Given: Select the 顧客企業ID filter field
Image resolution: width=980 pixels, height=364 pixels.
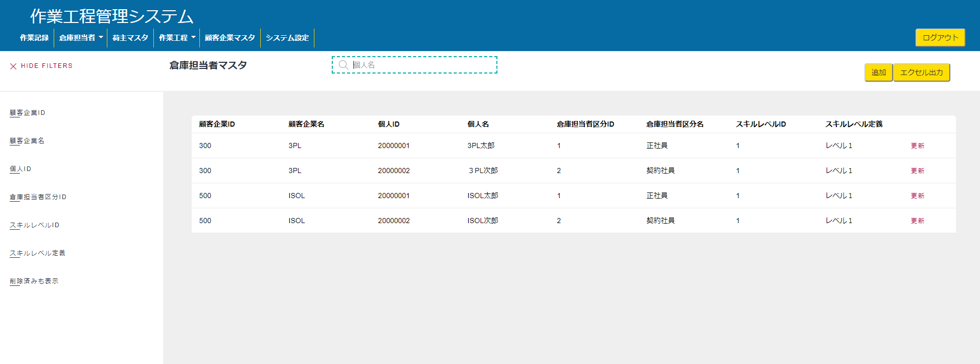Looking at the screenshot, I should (x=28, y=113).
